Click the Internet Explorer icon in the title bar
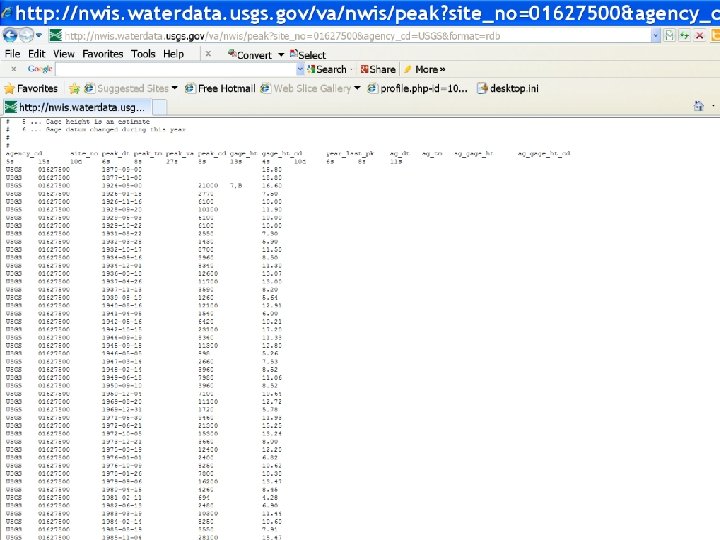The image size is (720, 540). [x=6, y=13]
